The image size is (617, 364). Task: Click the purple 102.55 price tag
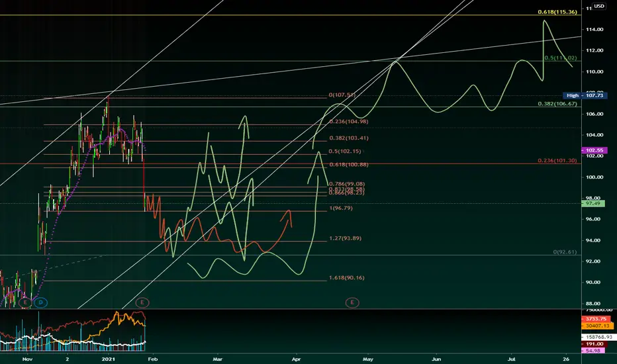594,150
